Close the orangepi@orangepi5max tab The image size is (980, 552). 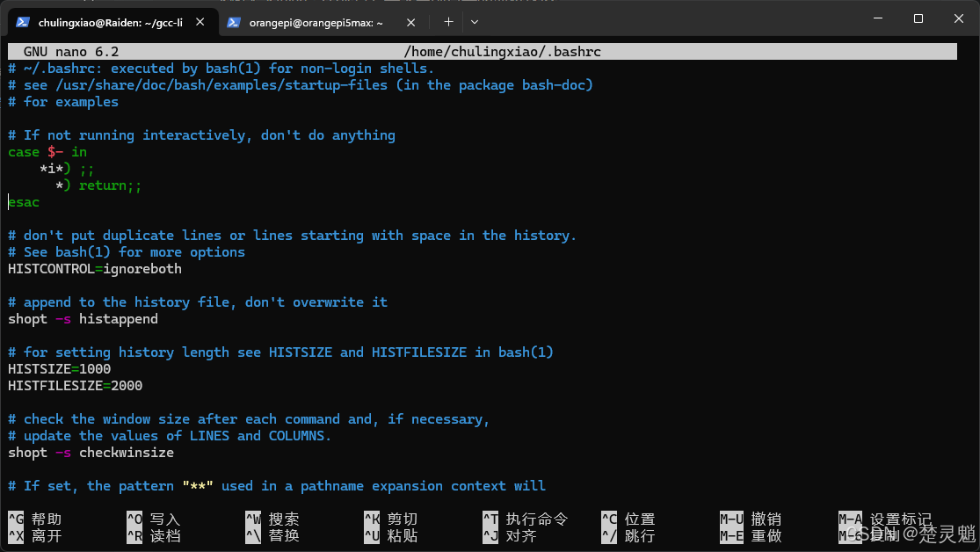click(410, 23)
